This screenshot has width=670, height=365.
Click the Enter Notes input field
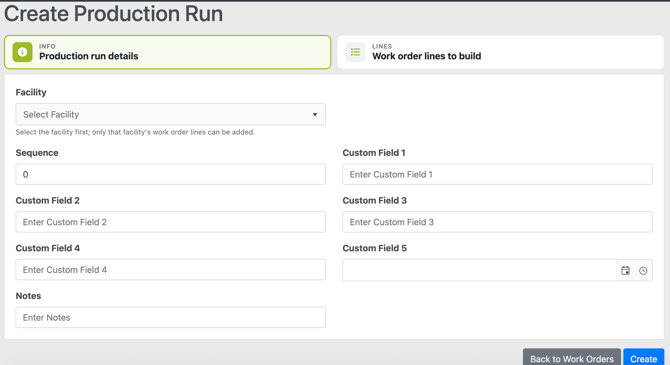click(170, 318)
